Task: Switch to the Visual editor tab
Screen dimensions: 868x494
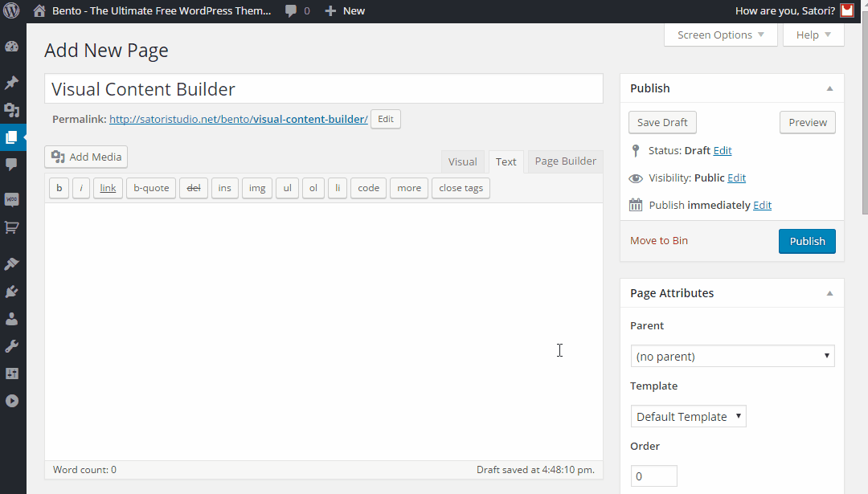Action: (x=462, y=161)
